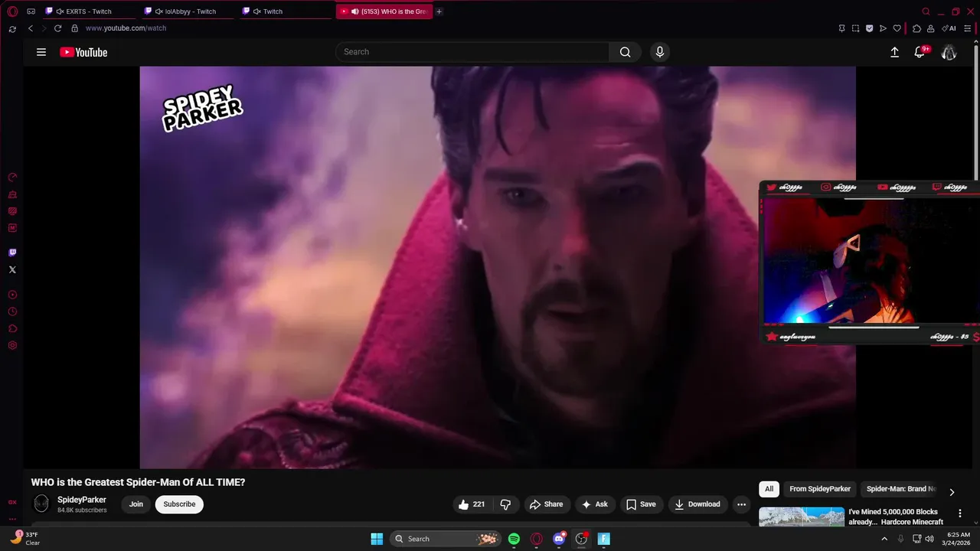Viewport: 980px width, 551px height.
Task: Open the extensions puzzle icon
Action: point(916,28)
